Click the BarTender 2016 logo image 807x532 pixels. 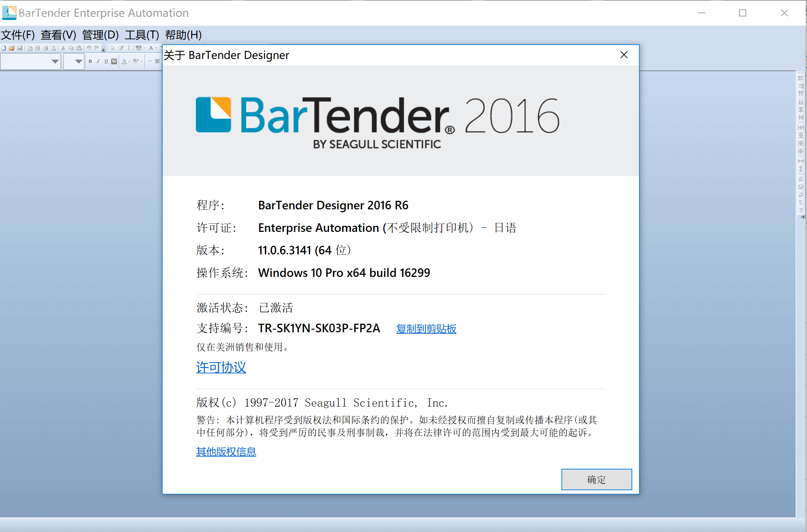(377, 122)
